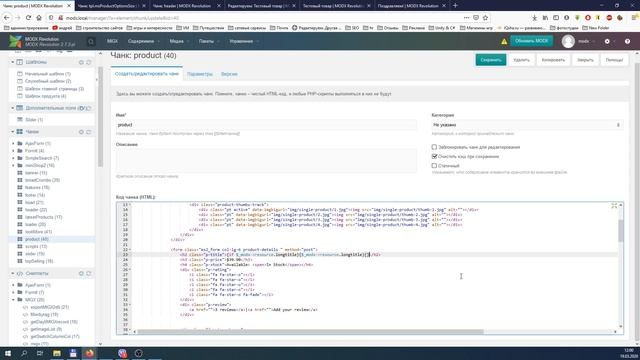Click the Помощь button
The width and height of the screenshot is (640, 360).
pyautogui.click(x=614, y=60)
